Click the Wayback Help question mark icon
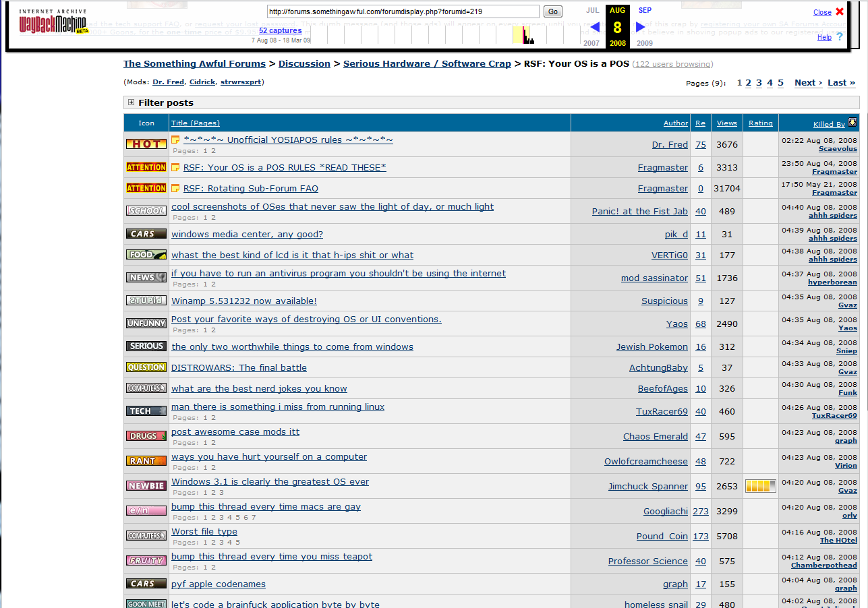 (840, 37)
